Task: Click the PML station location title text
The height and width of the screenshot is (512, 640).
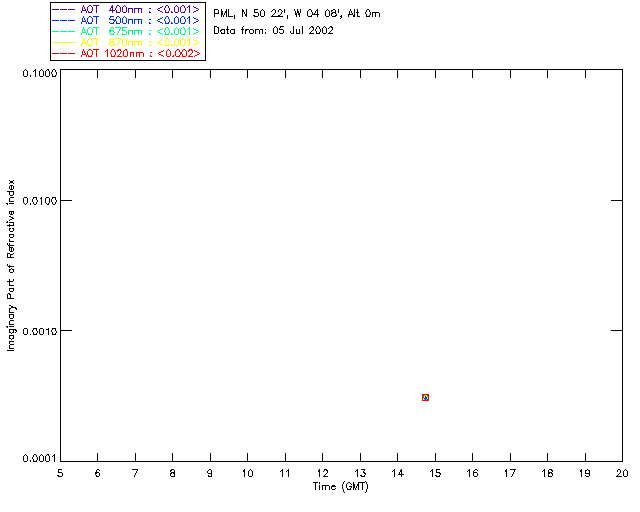Action: click(x=296, y=14)
